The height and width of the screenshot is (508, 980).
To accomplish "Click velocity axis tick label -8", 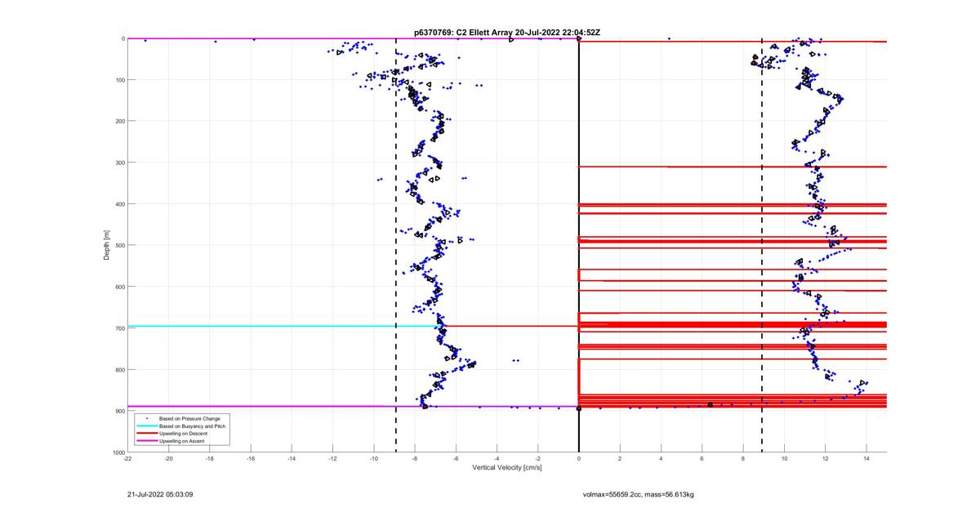I will [415, 459].
